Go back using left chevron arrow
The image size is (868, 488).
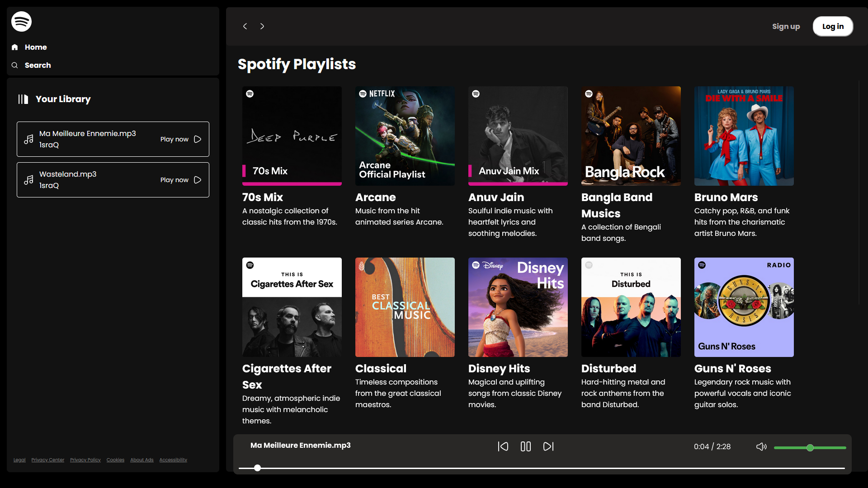[245, 26]
